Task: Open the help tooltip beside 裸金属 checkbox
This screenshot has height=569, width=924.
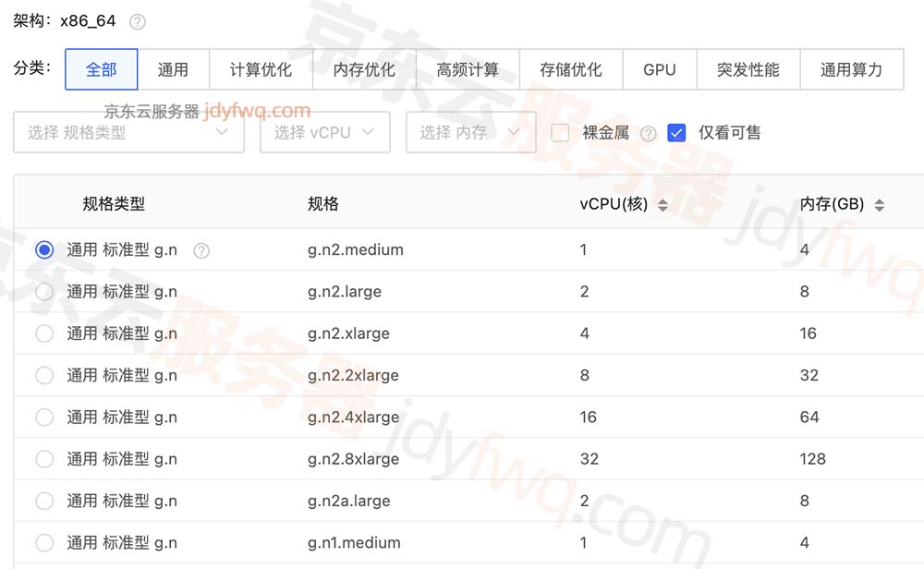Action: pos(649,132)
